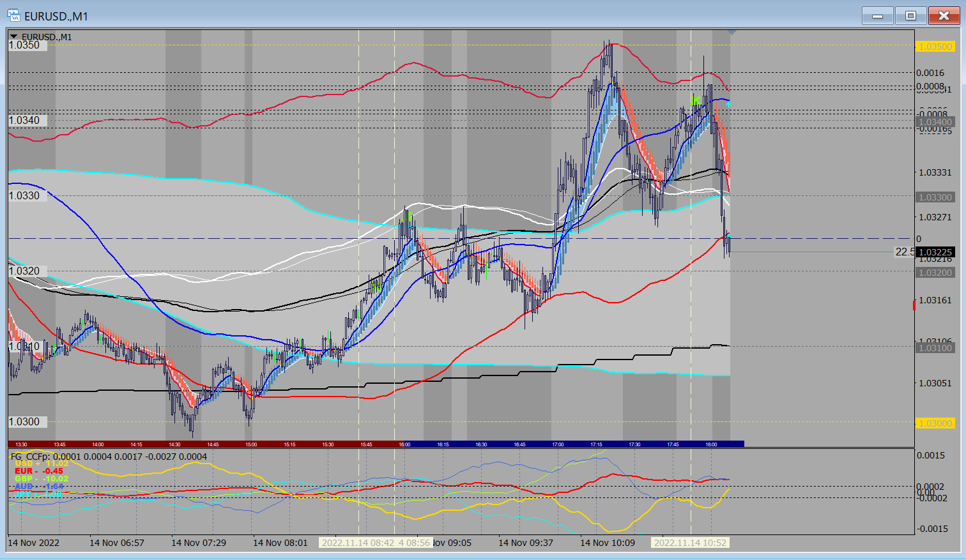Click the 2022.11.14 10:52 time marker label

[690, 543]
